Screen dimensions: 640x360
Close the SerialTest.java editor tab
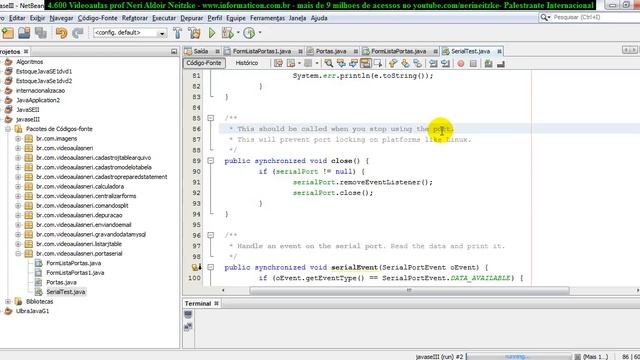coord(499,51)
